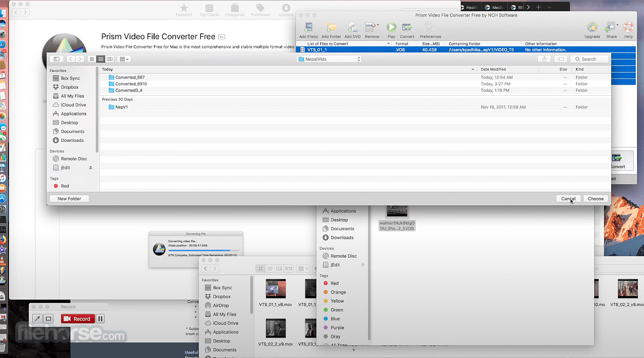Click Cancel in folder dialog
Image resolution: width=644 pixels, height=358 pixels.
(x=568, y=198)
